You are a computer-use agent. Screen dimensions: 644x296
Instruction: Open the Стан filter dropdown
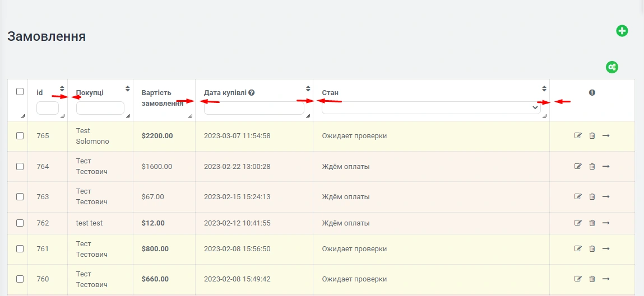pyautogui.click(x=430, y=108)
